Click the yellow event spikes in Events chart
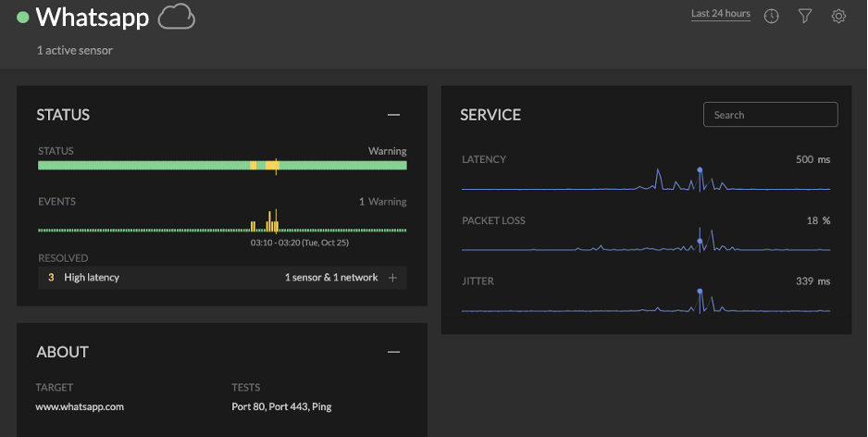 coord(271,221)
